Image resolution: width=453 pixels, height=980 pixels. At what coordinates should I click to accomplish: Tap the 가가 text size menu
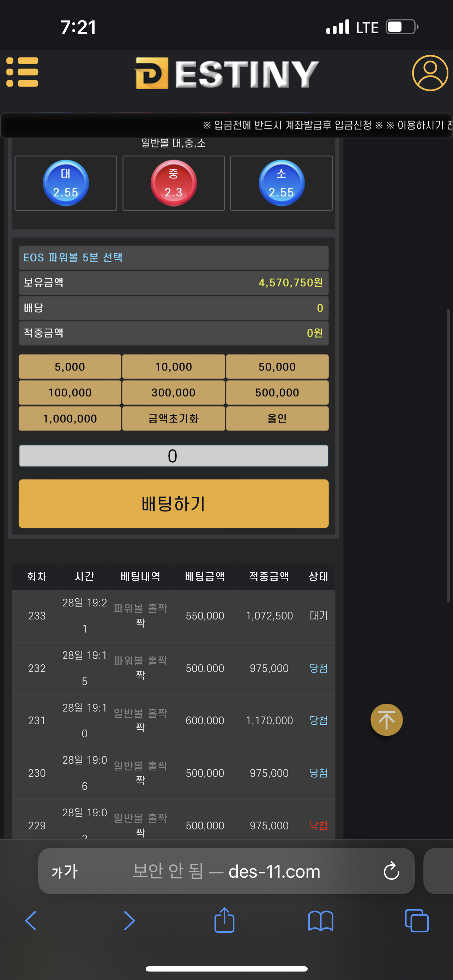[x=65, y=871]
